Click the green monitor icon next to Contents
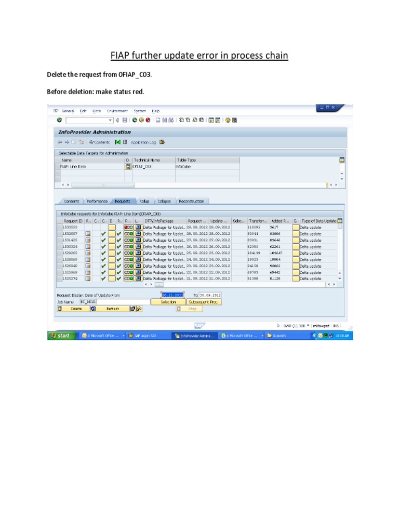The width and height of the screenshot is (399, 532). click(118, 142)
